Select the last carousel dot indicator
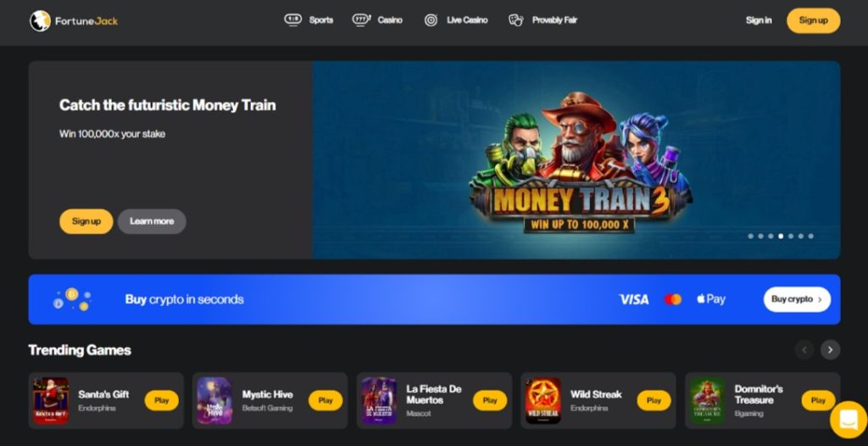The width and height of the screenshot is (868, 446). [810, 236]
